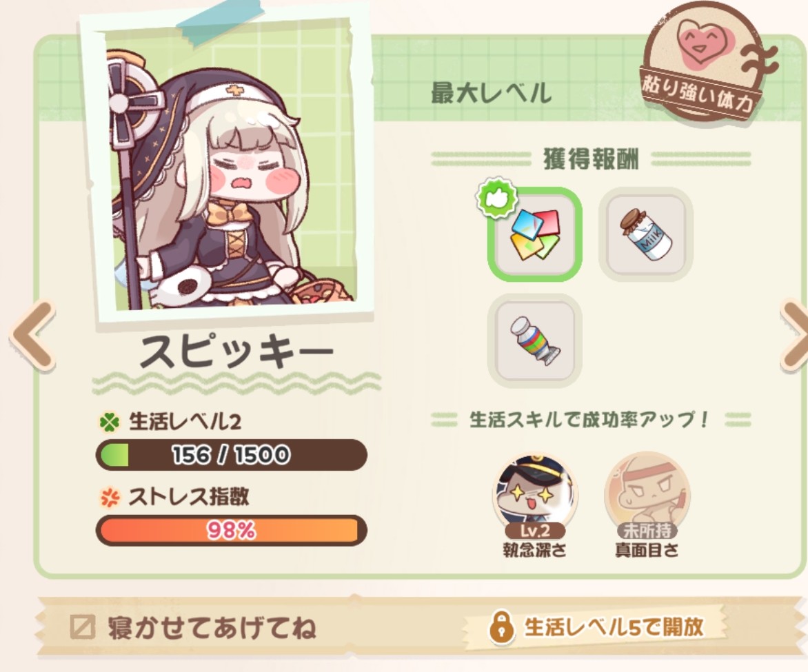The image size is (808, 672).
Task: Open the 真面目さ unowned skill icon
Action: click(x=647, y=496)
